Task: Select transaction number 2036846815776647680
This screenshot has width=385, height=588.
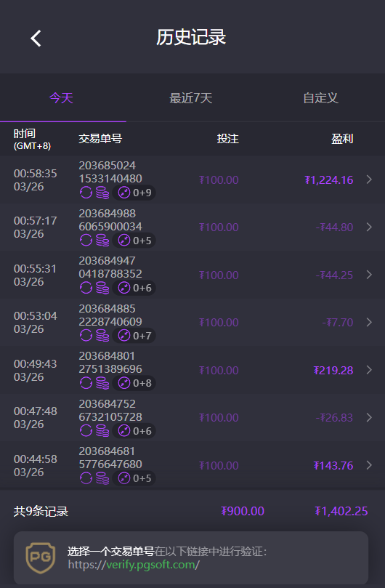Action: click(x=110, y=457)
